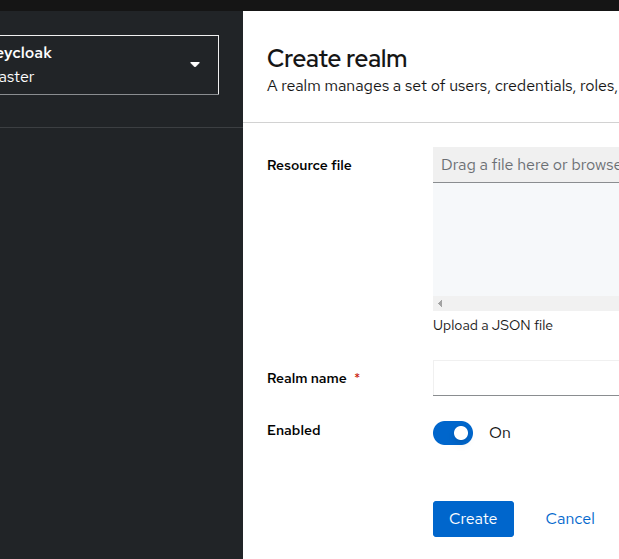
Task: Click the "Create realm" page heading
Action: click(x=337, y=59)
